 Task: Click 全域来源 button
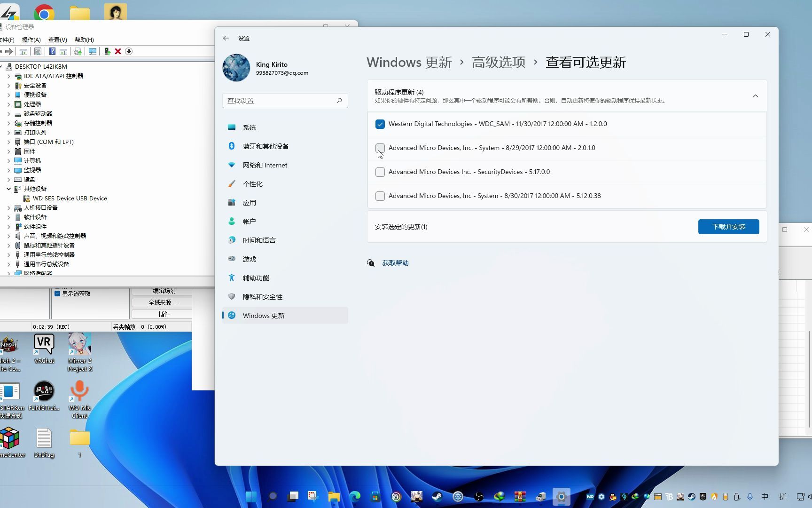point(162,302)
